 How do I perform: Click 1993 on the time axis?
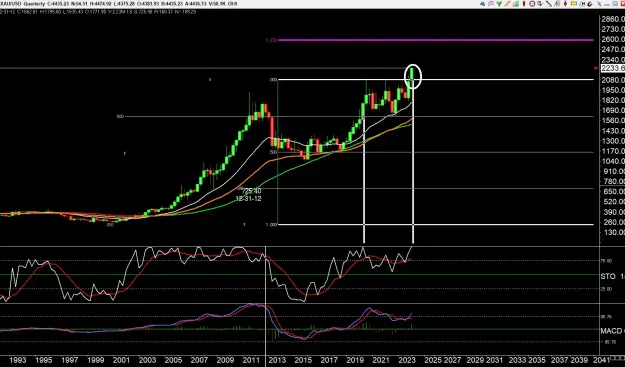tap(17, 360)
